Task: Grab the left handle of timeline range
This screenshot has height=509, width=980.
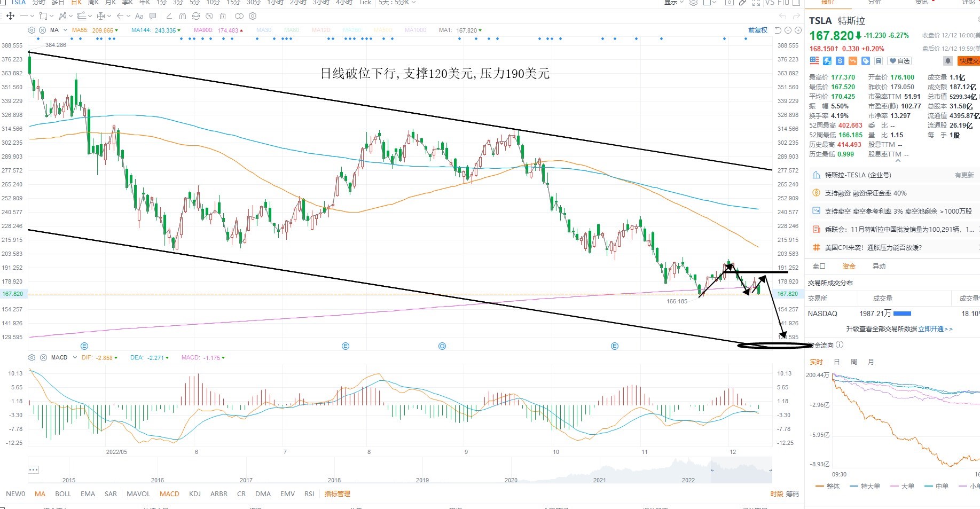Action: [712, 470]
